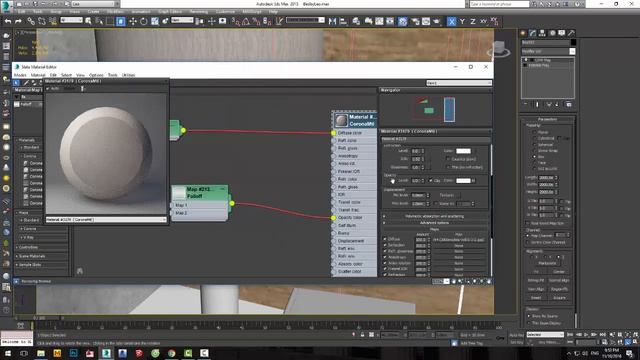Open the Material menu in Slate editor
The width and height of the screenshot is (640, 360).
click(38, 75)
